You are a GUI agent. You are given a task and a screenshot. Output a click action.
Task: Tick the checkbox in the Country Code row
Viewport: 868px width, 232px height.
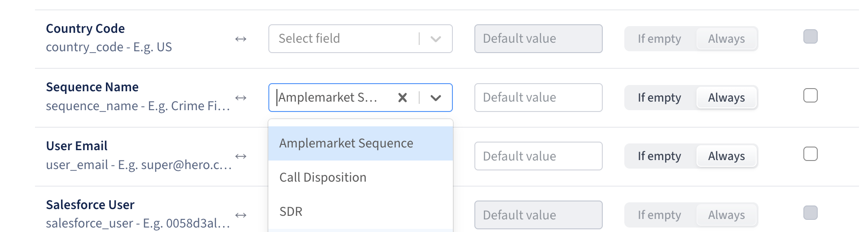[810, 36]
